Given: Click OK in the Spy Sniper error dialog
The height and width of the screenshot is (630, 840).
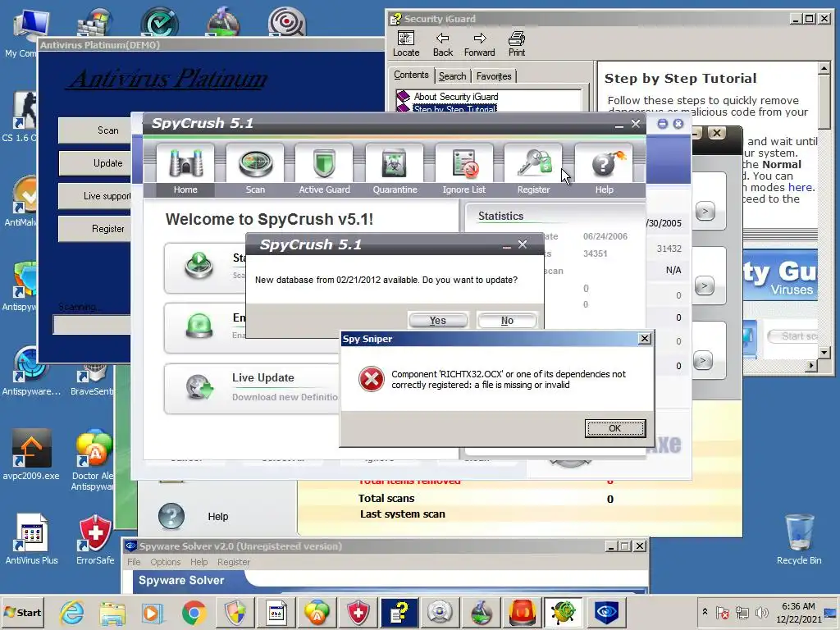Looking at the screenshot, I should point(615,428).
